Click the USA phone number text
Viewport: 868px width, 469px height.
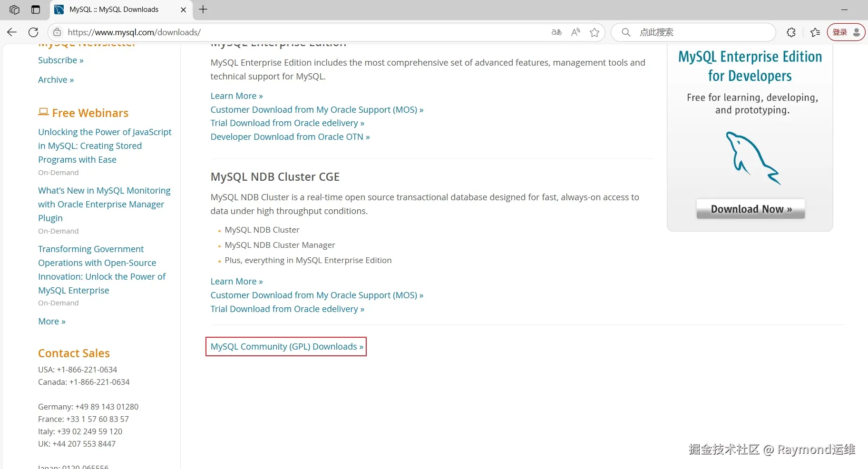coord(78,370)
